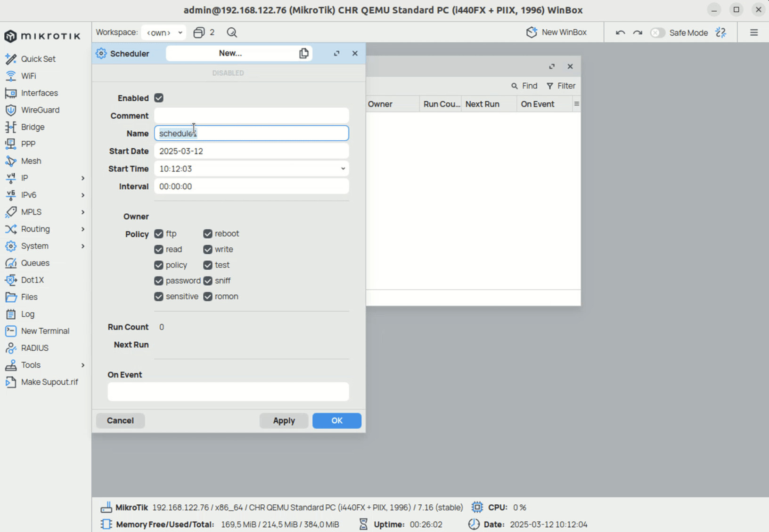769x532 pixels.
Task: Open the Start Time dropdown
Action: (x=343, y=169)
